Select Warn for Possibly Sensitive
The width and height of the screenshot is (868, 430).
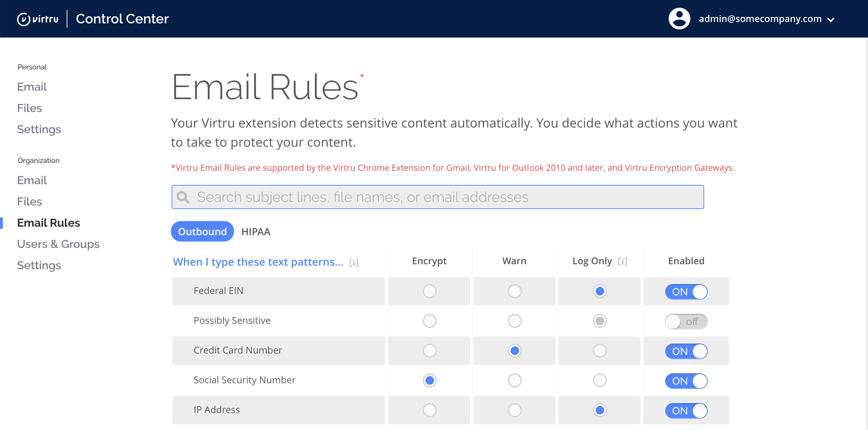[514, 321]
